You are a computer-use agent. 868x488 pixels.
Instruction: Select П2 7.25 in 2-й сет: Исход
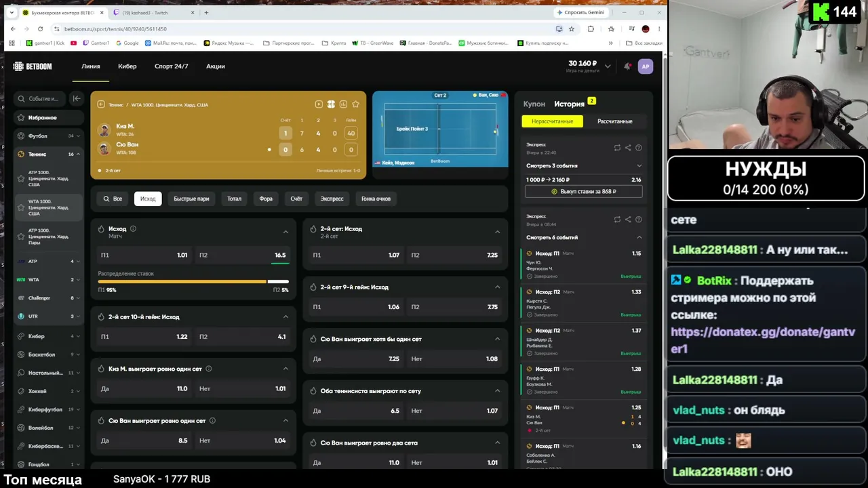[x=454, y=256]
